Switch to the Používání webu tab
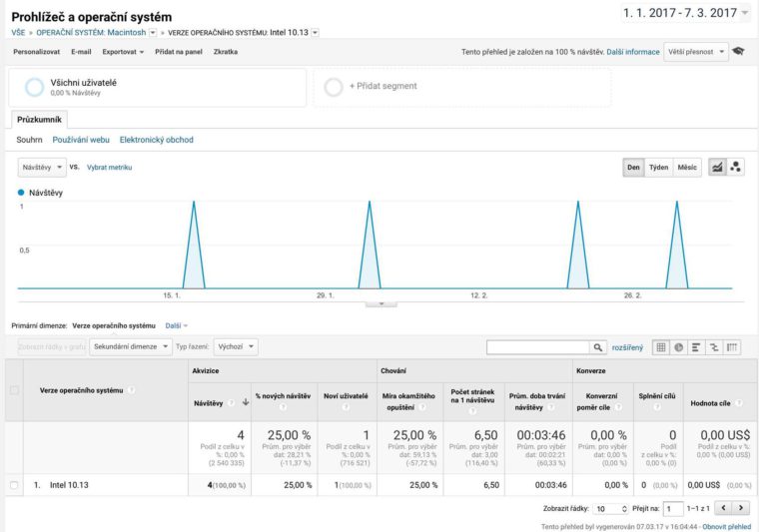Viewport: 759px width, 532px height. pos(81,140)
